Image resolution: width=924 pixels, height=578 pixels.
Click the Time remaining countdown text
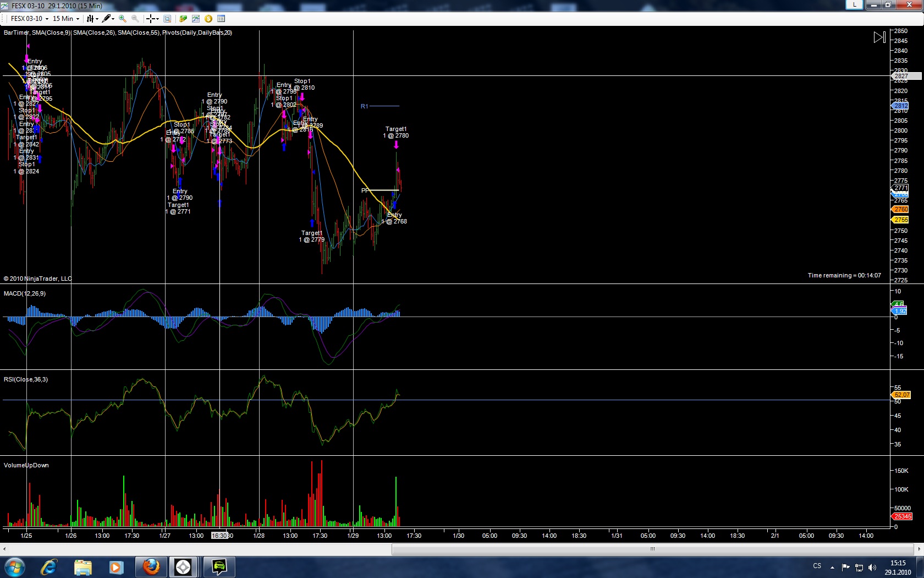[x=844, y=275]
